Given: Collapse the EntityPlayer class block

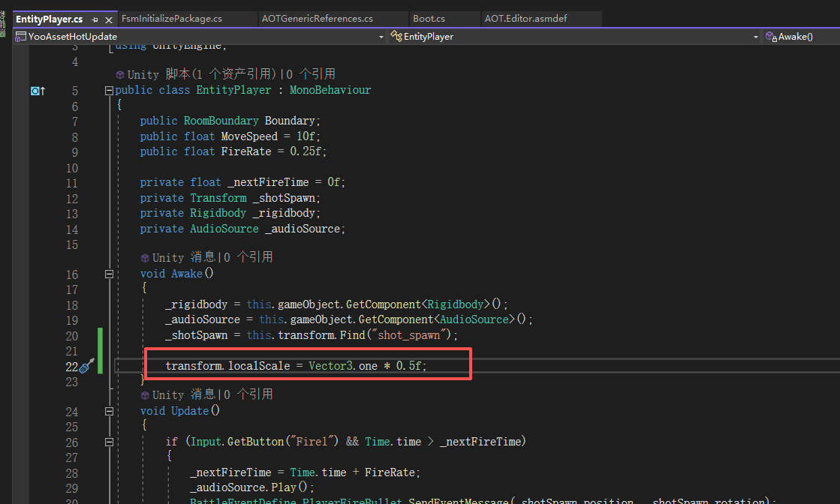Looking at the screenshot, I should pos(109,91).
